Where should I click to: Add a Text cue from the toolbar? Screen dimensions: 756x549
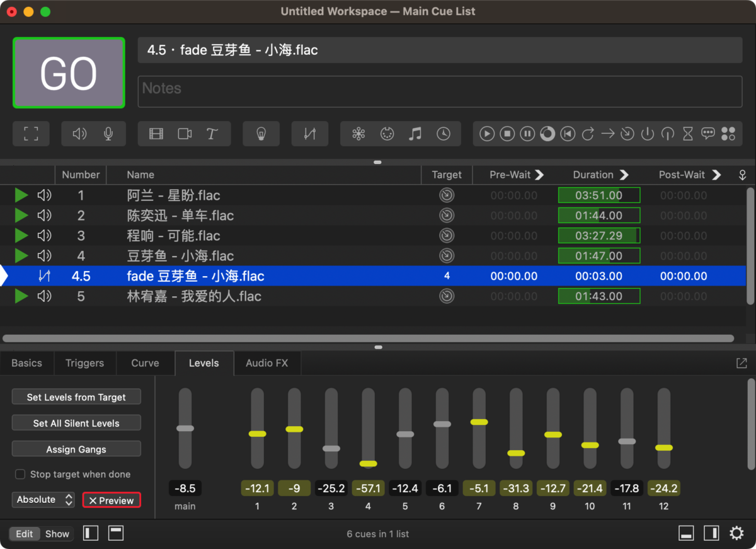tap(212, 134)
